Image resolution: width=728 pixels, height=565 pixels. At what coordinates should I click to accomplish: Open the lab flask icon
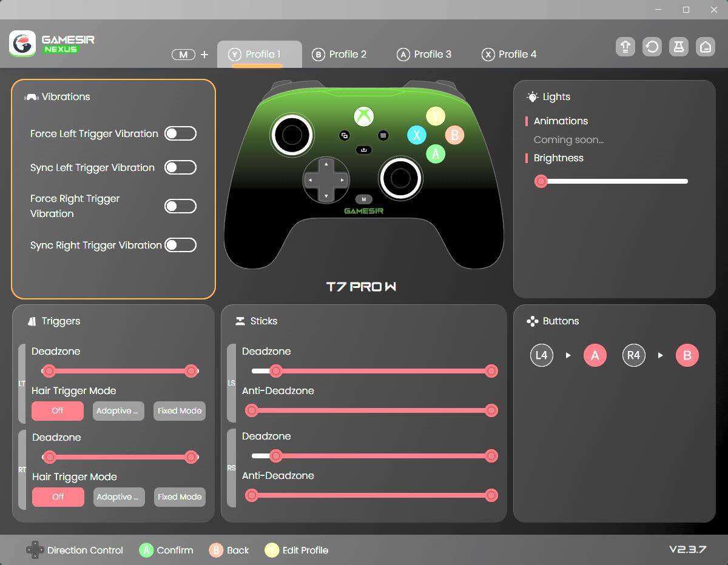[x=679, y=47]
